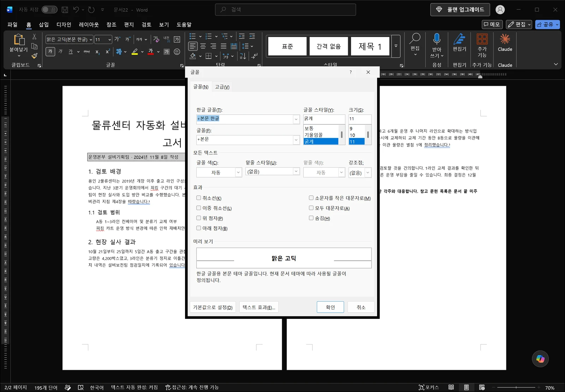
Task: Open the 삽입 ribbon tab
Action: click(44, 24)
